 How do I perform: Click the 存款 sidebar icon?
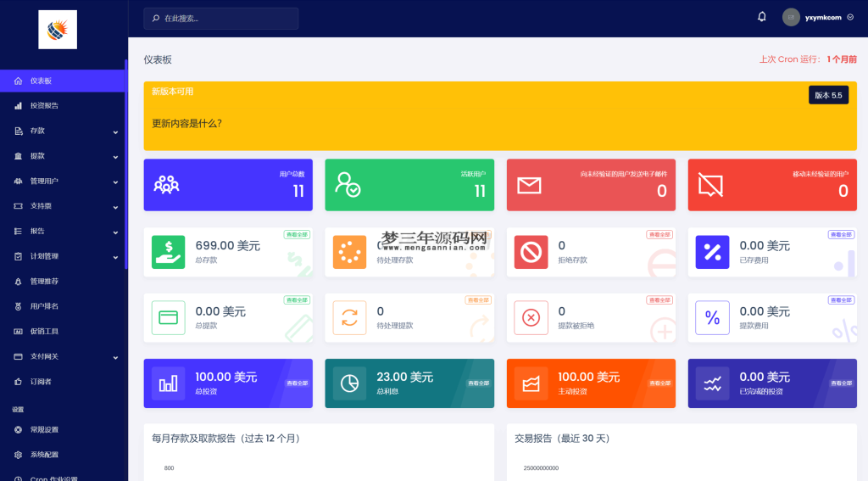[x=19, y=131]
